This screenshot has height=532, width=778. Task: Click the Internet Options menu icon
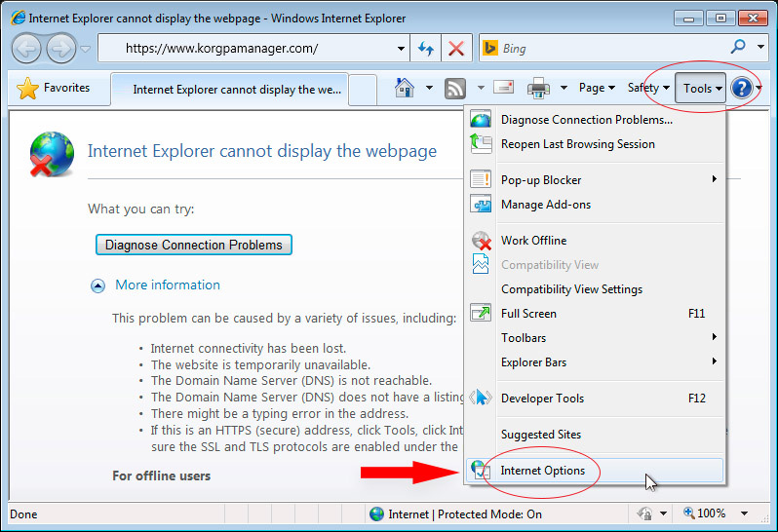(480, 470)
